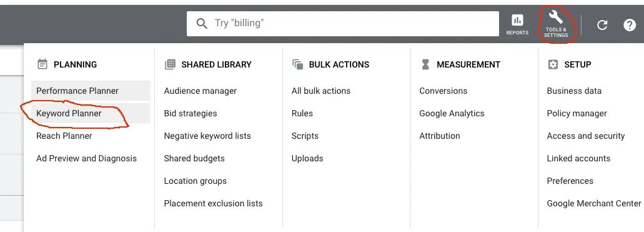Open Linked accounts under Setup
The image size is (644, 232).
click(578, 158)
